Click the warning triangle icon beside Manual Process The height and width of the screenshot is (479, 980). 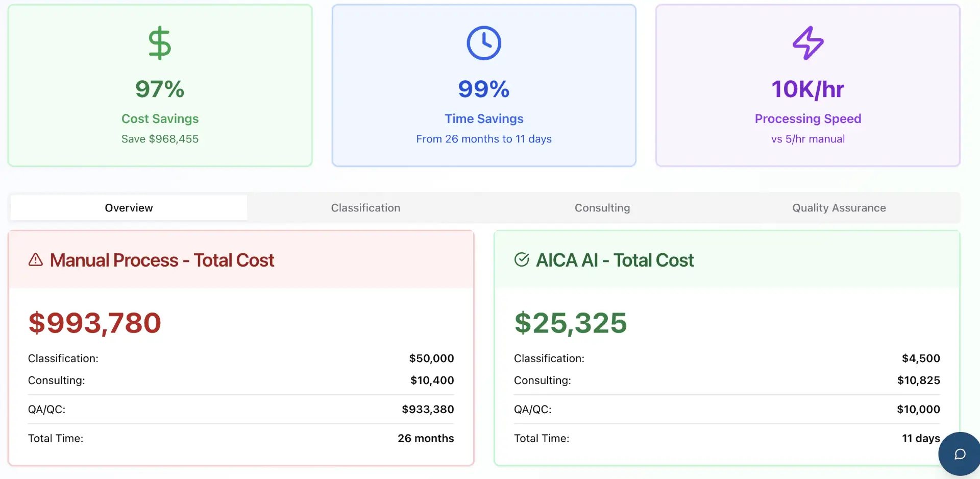pyautogui.click(x=36, y=260)
